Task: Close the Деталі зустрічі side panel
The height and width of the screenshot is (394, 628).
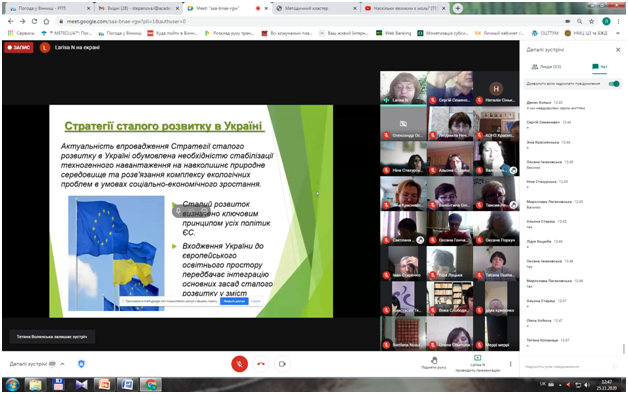Action: pyautogui.click(x=618, y=50)
